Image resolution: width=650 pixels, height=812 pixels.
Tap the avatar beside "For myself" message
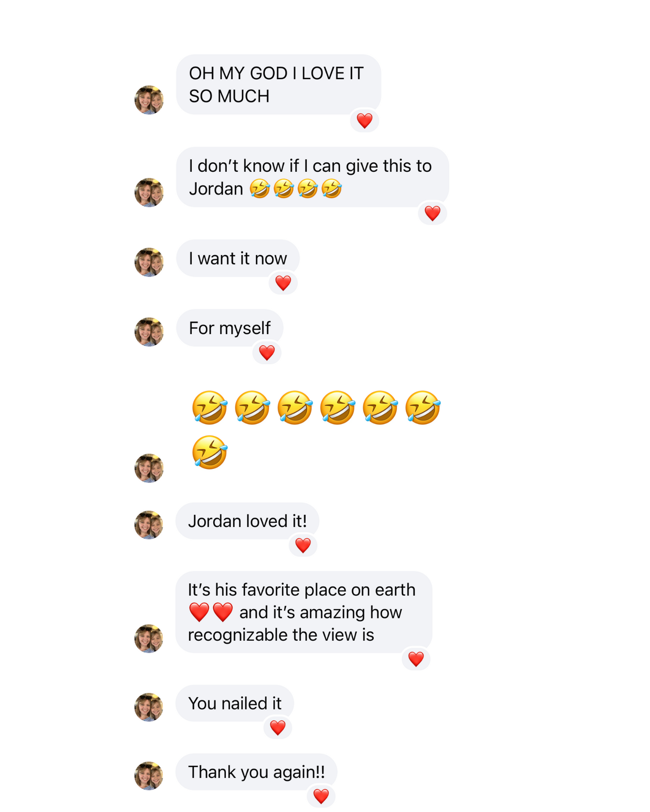pyautogui.click(x=149, y=332)
